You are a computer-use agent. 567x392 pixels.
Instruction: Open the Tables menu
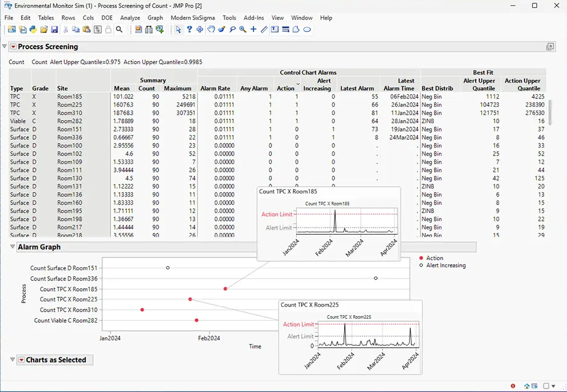(46, 17)
